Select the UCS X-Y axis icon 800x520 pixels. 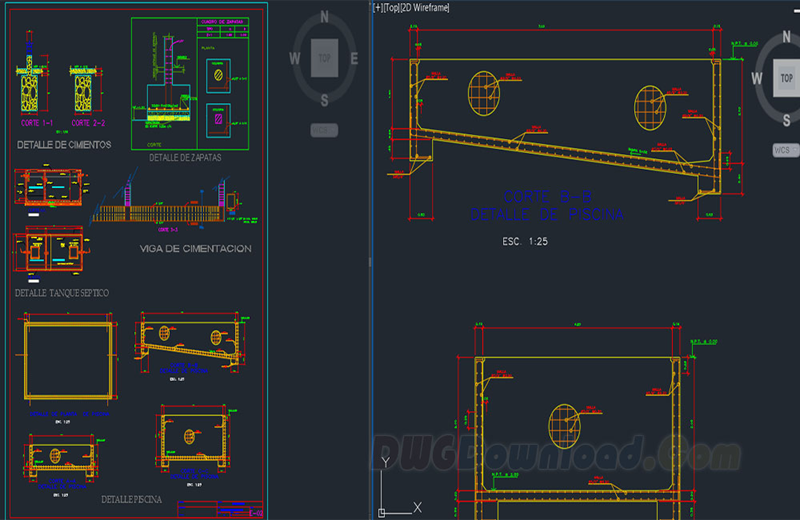pos(399,487)
